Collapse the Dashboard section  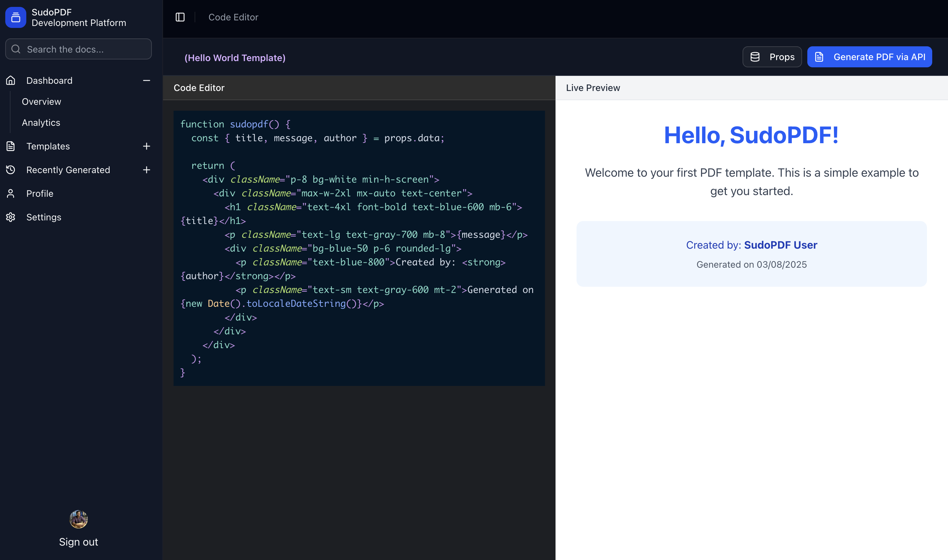[147, 80]
